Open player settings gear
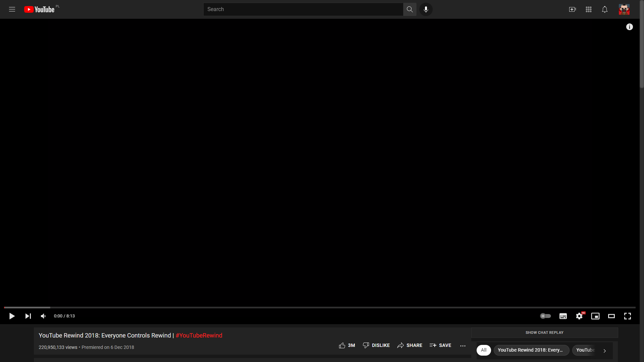The height and width of the screenshot is (362, 644). [579, 316]
